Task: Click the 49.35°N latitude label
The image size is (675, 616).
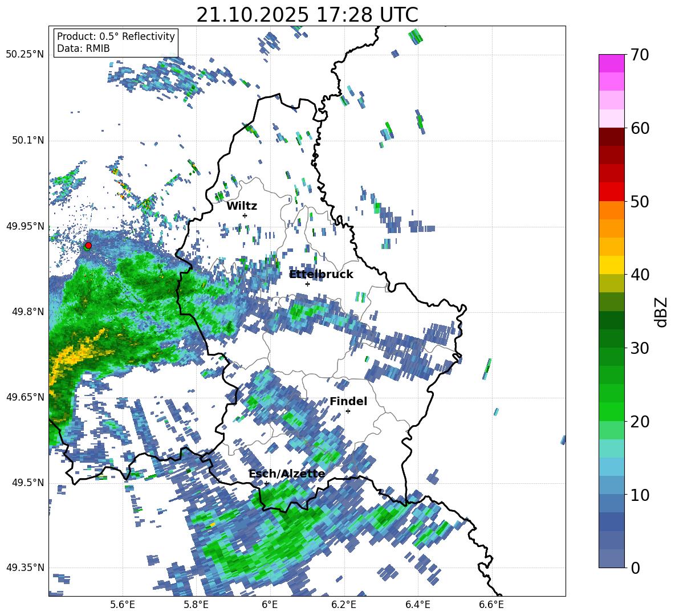Action: (25, 568)
